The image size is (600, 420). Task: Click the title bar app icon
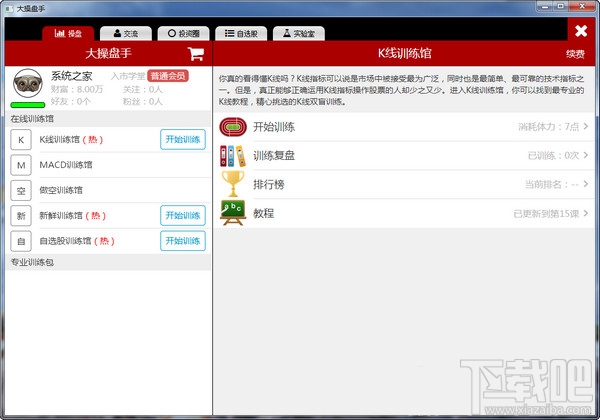click(10, 8)
